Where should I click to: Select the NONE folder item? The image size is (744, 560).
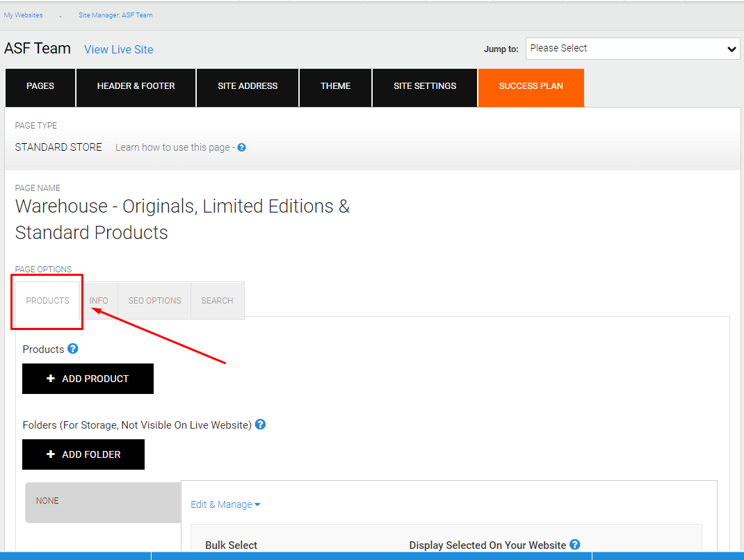point(103,502)
